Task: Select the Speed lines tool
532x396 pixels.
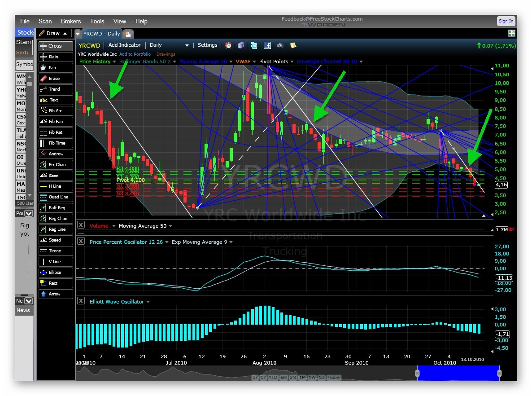Action: click(56, 240)
